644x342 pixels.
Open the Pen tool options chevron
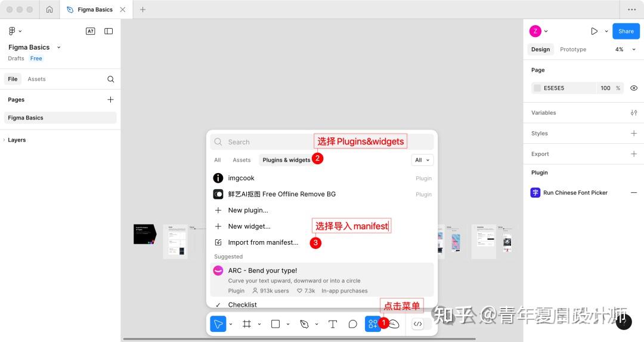[x=317, y=324]
